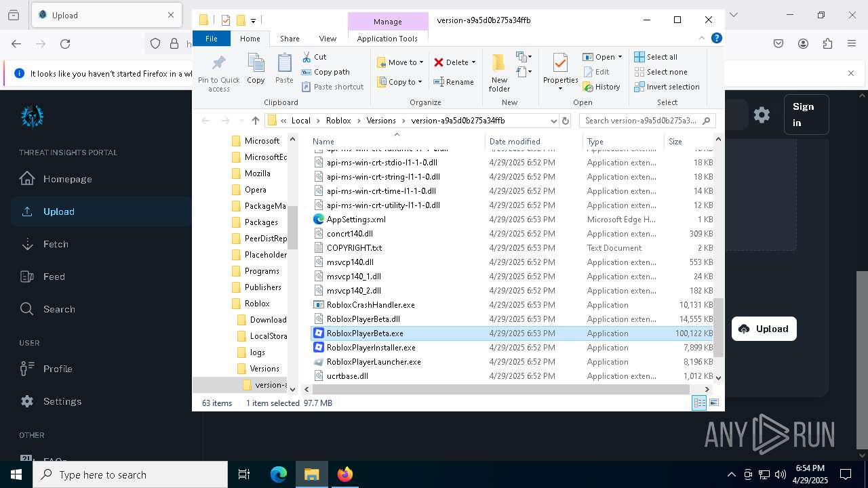Show file History from ribbon
Viewport: 868px width, 488px height.
[601, 87]
